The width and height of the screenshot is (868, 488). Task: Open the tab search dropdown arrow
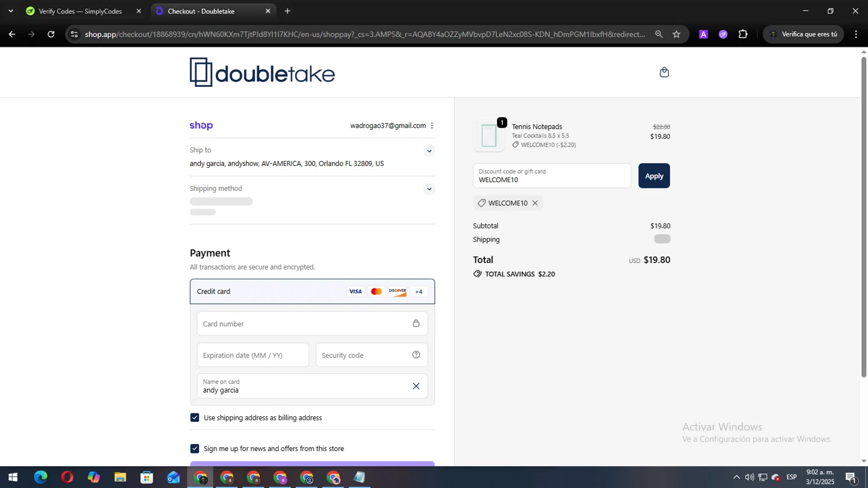(x=10, y=11)
